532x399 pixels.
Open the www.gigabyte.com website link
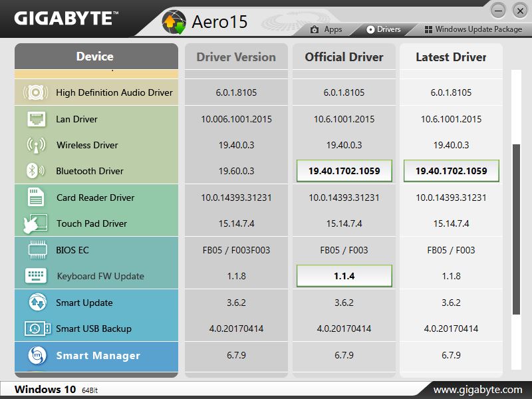477,390
